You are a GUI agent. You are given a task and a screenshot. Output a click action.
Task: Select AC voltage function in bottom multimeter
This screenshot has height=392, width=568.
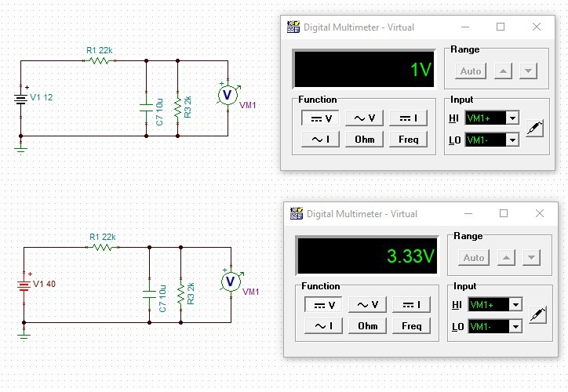pyautogui.click(x=367, y=305)
